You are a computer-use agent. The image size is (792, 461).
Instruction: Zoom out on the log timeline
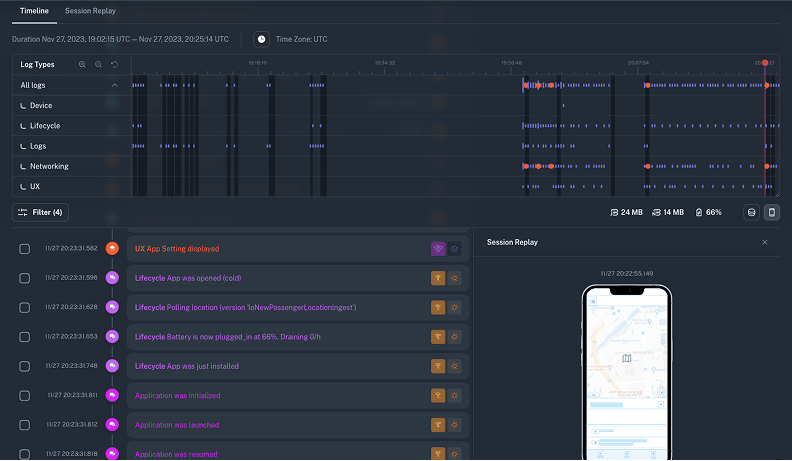click(x=98, y=65)
